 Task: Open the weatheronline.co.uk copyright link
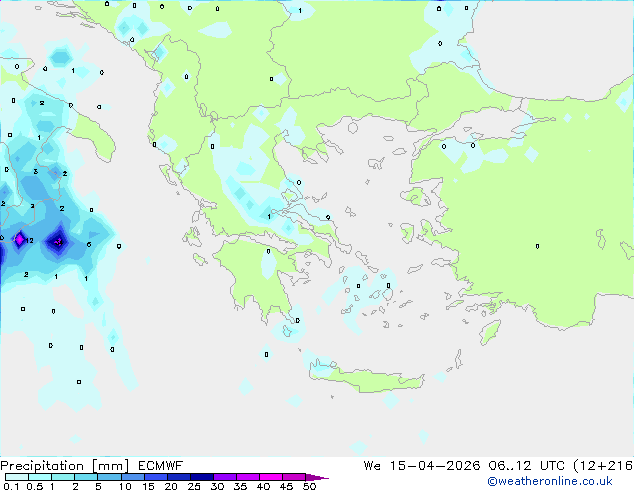click(550, 481)
